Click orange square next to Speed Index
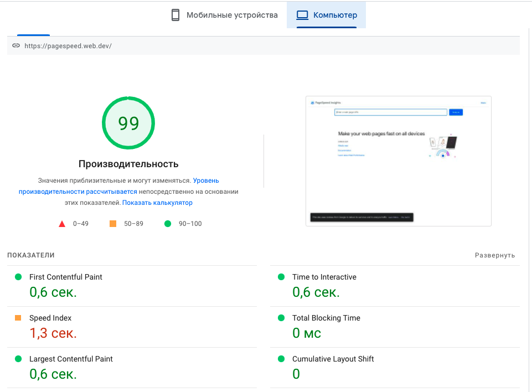Image resolution: width=532 pixels, height=392 pixels. coord(18,318)
